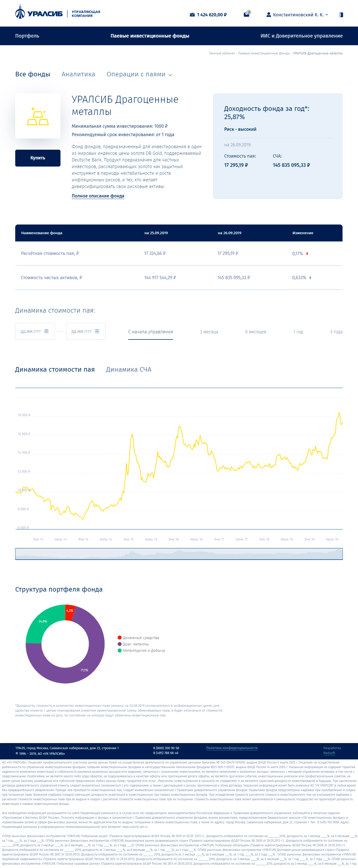This screenshot has height=868, width=358.
Task: Open Полное описание фонда link
Action: pyautogui.click(x=98, y=196)
